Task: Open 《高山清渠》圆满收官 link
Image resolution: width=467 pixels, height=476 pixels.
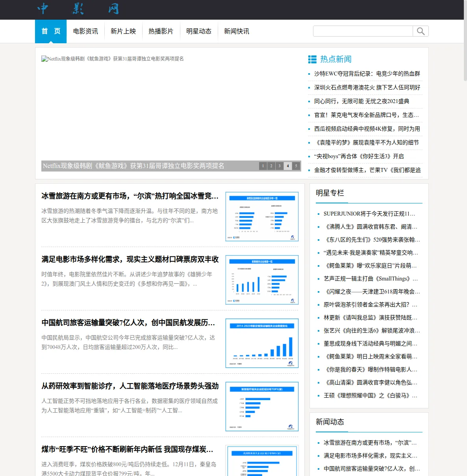Action: coord(371,382)
